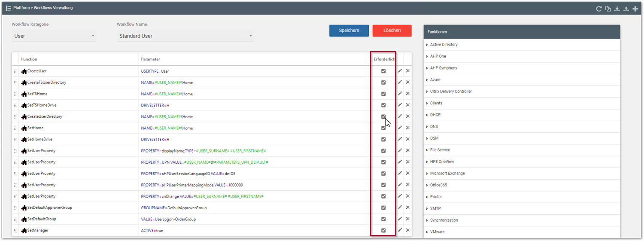644x241 pixels.
Task: Delete the CreateUser row with X icon
Action: coord(408,71)
